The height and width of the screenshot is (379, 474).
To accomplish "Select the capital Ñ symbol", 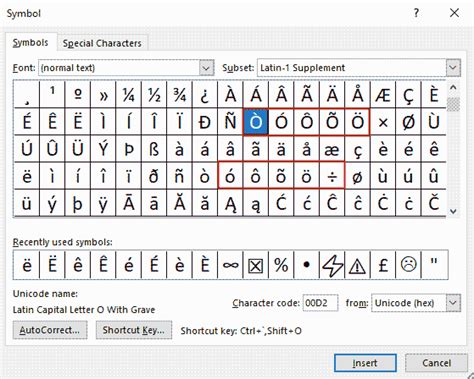I will [x=230, y=122].
